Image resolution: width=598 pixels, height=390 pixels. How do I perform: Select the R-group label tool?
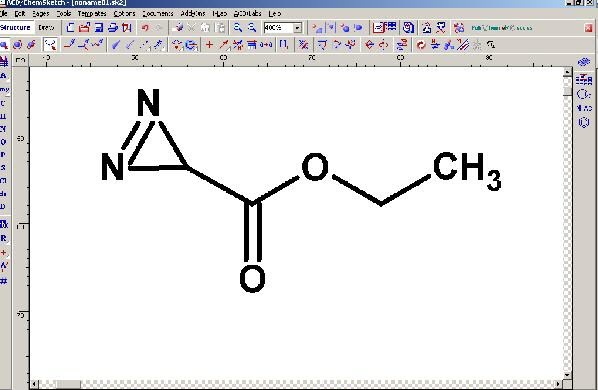coord(3,239)
